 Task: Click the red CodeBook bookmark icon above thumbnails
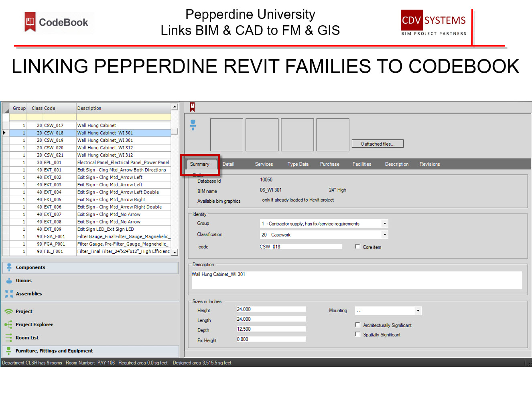point(192,107)
